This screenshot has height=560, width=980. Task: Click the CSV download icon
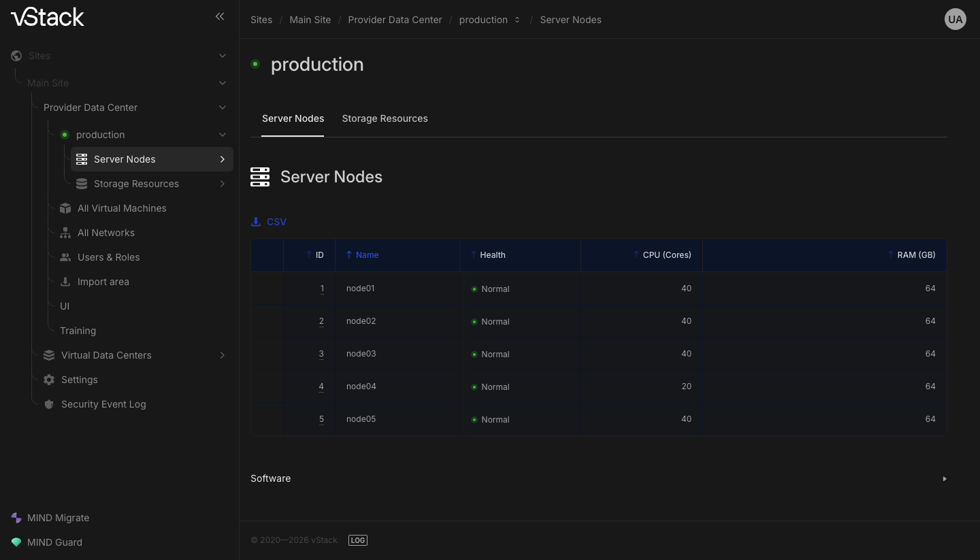[x=256, y=222]
